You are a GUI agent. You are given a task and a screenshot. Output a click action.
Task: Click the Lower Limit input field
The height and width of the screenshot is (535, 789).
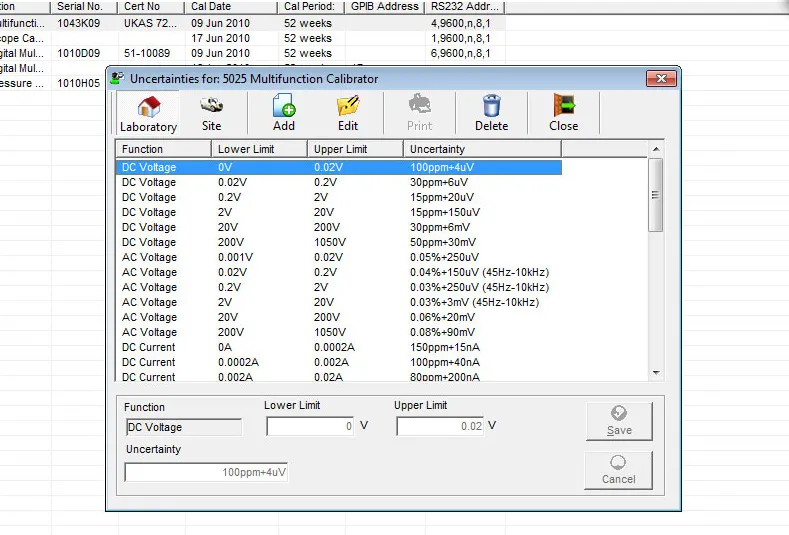tap(310, 426)
